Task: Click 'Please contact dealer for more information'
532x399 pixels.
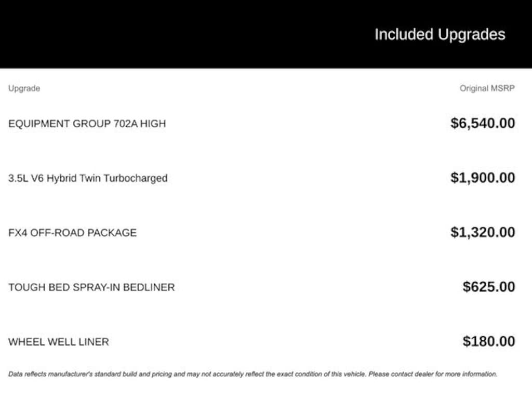Action: [x=433, y=374]
